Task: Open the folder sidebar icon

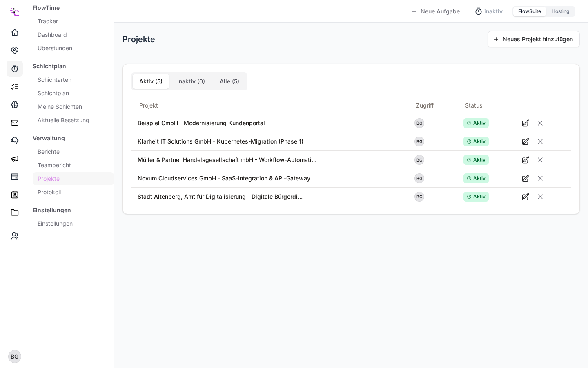Action: coord(15,213)
